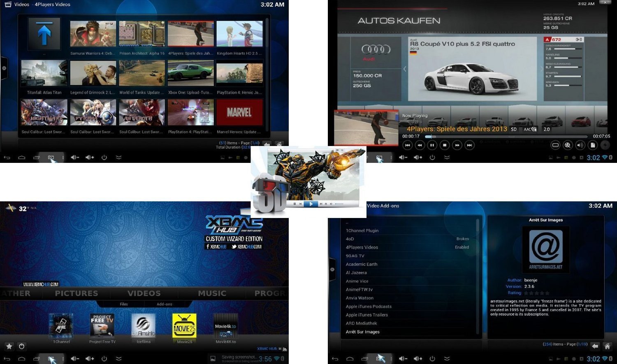Click the rewind playback button
The image size is (617, 364).
(420, 145)
